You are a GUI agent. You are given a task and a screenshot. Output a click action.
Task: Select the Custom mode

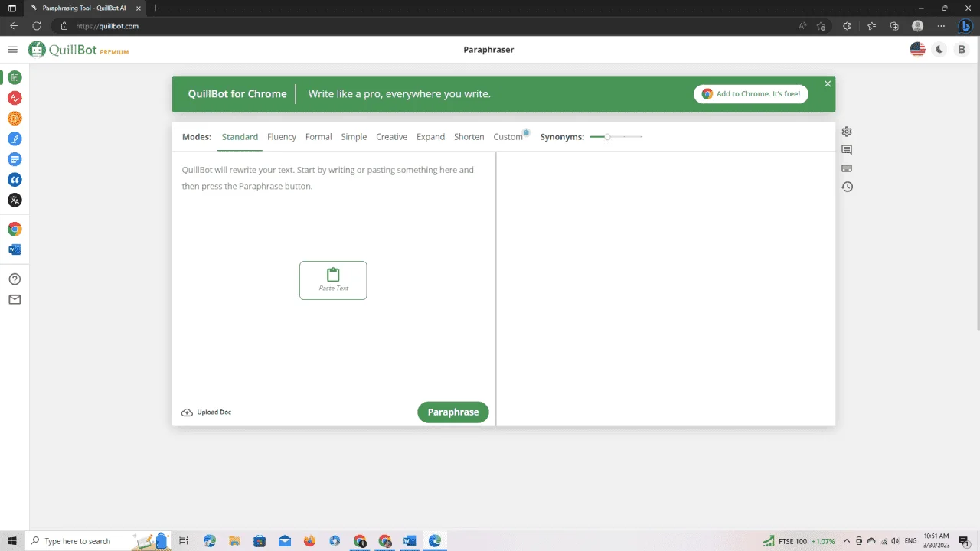(x=508, y=137)
